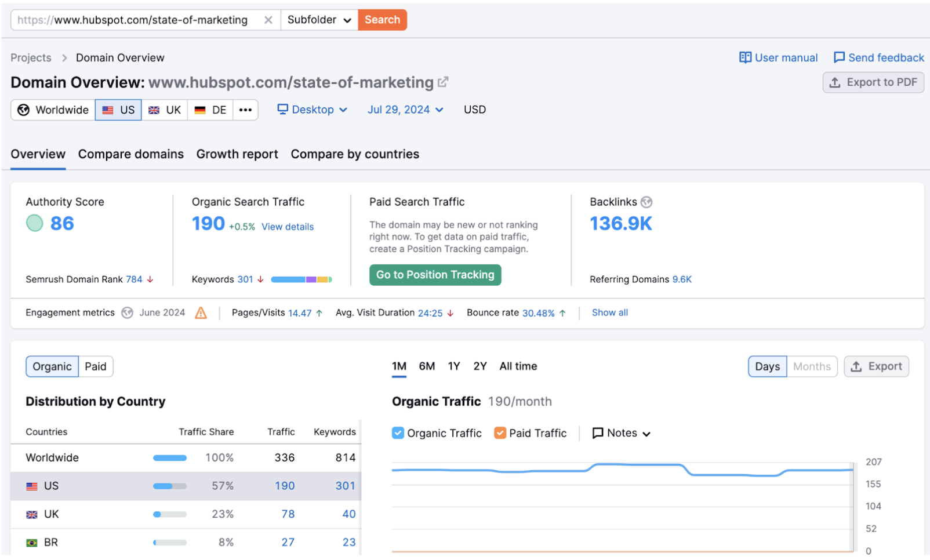The width and height of the screenshot is (930, 560).
Task: Switch distribution view to Organic
Action: pos(52,366)
